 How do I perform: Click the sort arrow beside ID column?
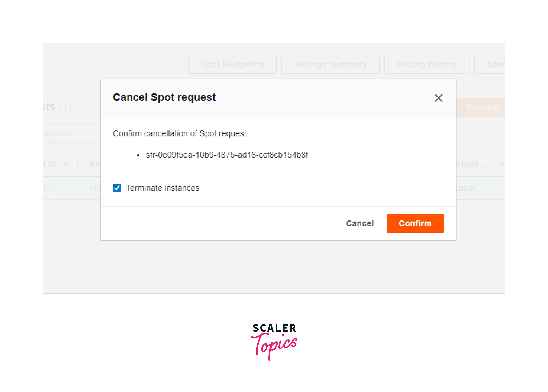66,164
